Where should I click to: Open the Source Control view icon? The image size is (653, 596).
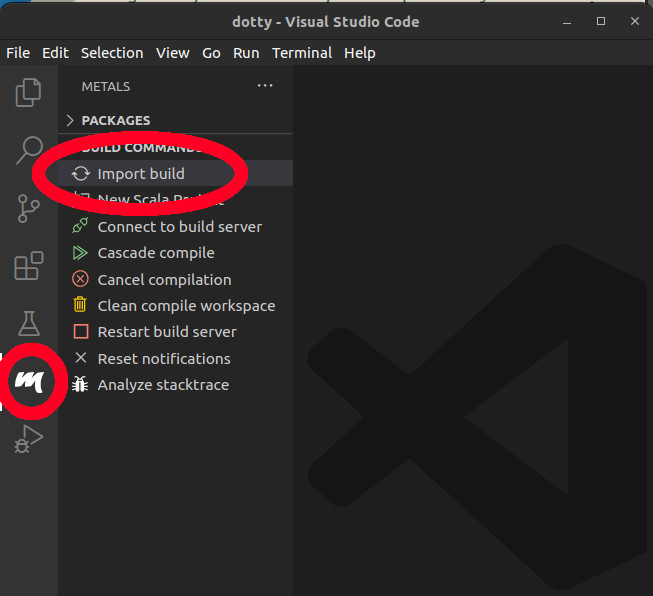coord(28,208)
